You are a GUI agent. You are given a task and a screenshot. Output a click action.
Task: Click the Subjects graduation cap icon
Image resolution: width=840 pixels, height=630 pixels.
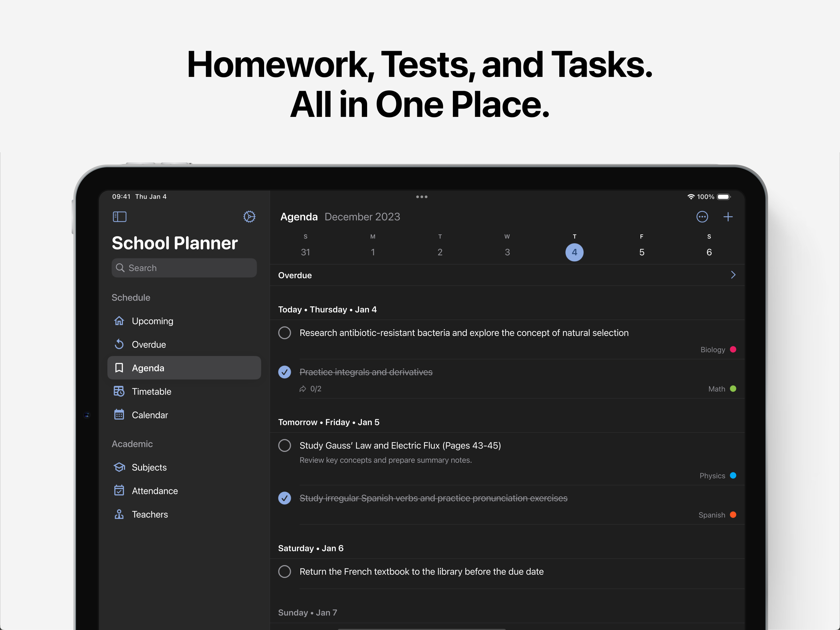click(119, 467)
